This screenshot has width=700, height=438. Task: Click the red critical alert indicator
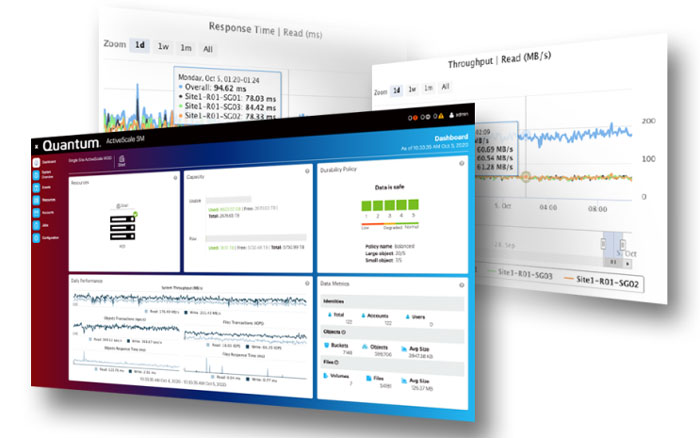[415, 118]
